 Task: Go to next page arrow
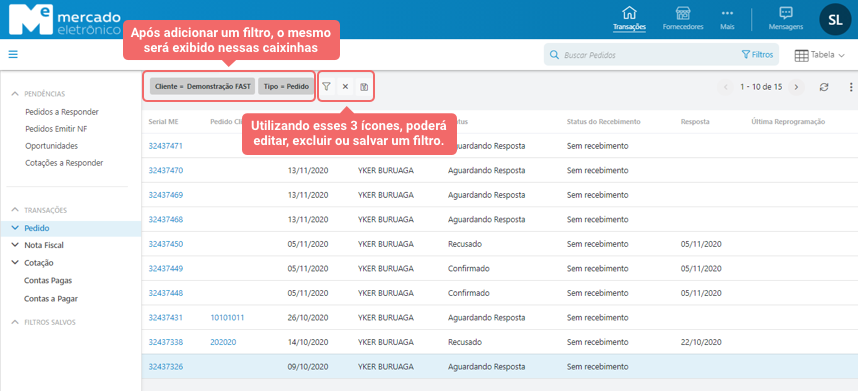(x=797, y=87)
